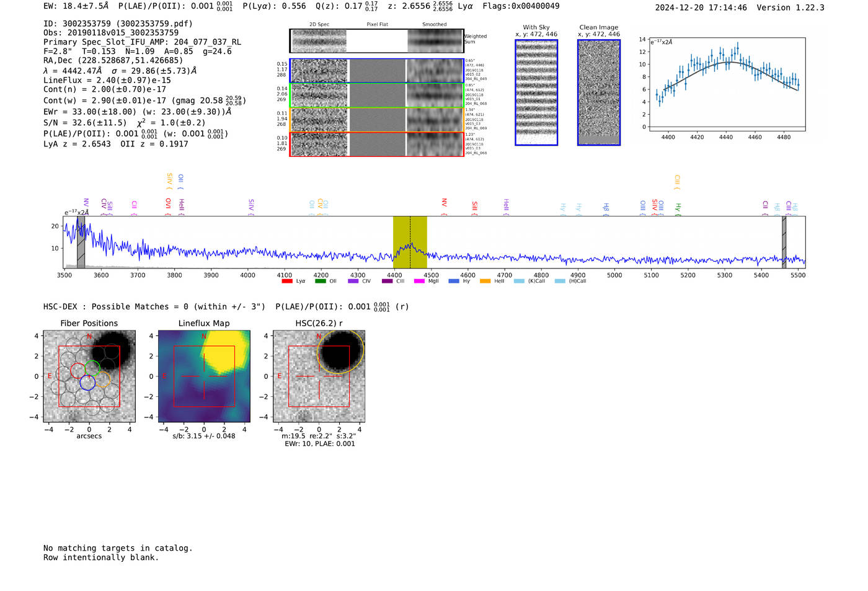868x591 pixels.
Task: Click the yellow source ellipse in HSC image
Action: 340,352
